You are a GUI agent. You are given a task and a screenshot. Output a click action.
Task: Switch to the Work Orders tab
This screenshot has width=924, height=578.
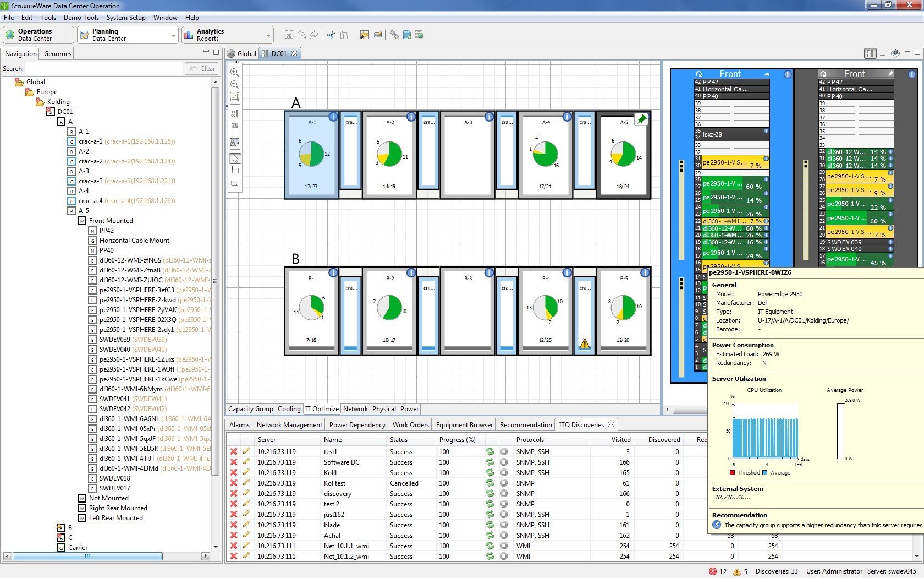pyautogui.click(x=410, y=425)
